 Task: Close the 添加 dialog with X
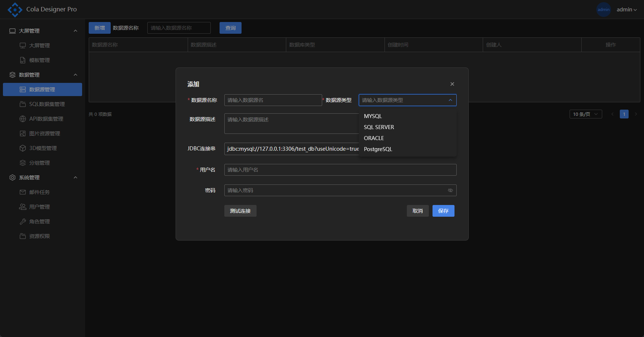point(452,84)
